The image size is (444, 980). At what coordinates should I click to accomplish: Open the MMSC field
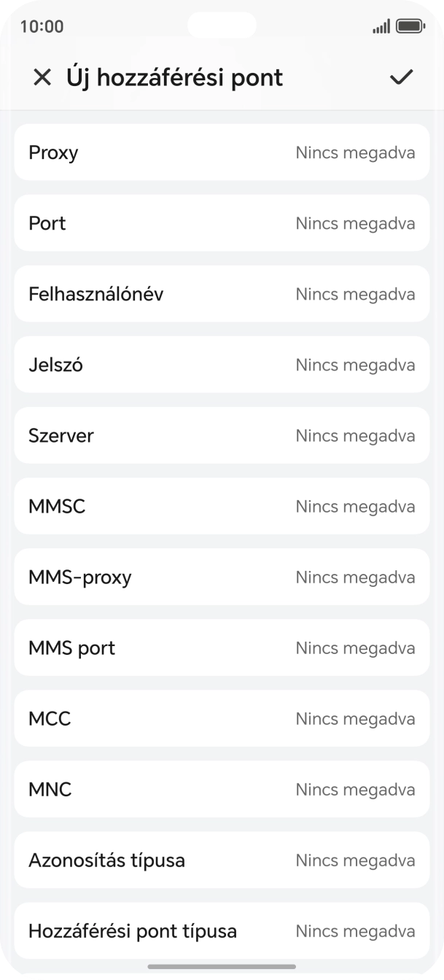222,506
